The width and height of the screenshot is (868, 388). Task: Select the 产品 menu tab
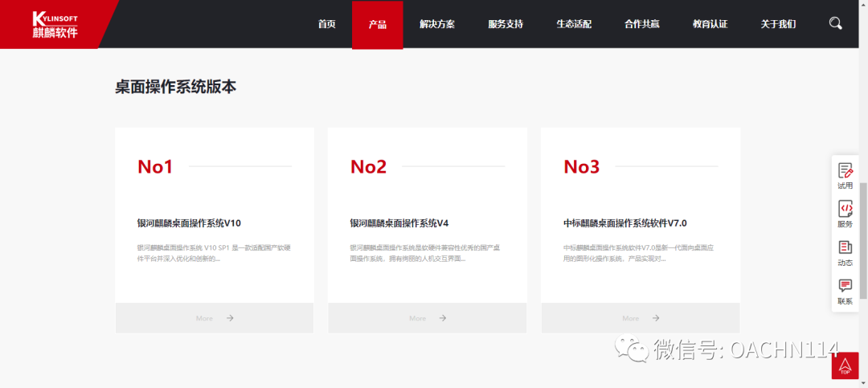tap(378, 25)
